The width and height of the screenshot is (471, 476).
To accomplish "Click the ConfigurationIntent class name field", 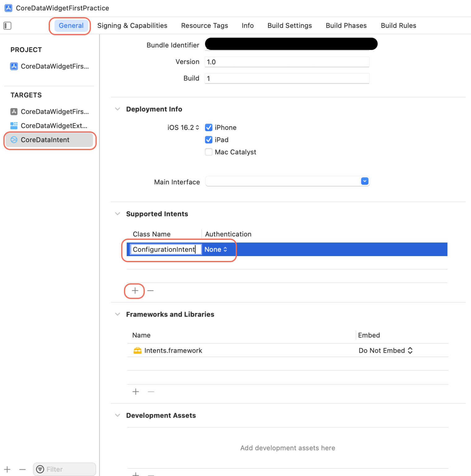I will (x=164, y=249).
